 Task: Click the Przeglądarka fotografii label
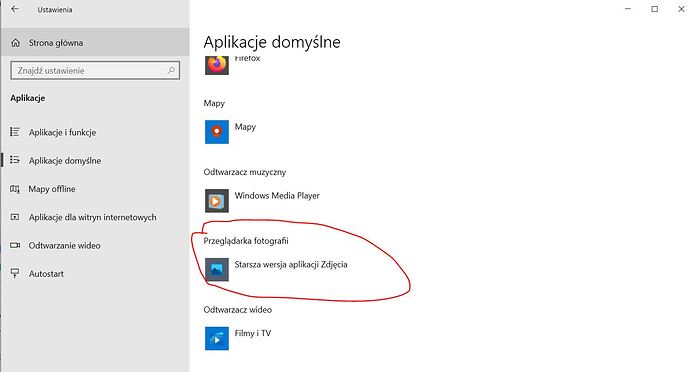[246, 241]
